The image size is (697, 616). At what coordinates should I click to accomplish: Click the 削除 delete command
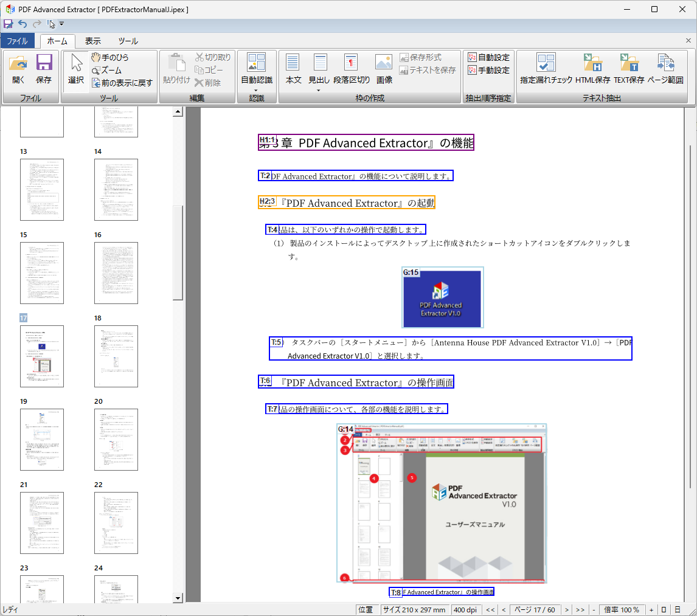(x=207, y=83)
